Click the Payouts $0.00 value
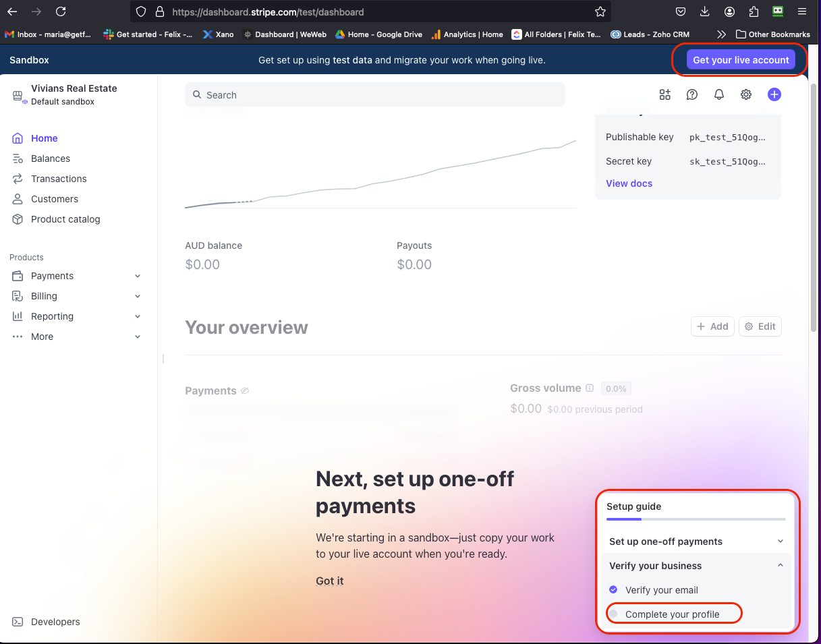 (414, 264)
